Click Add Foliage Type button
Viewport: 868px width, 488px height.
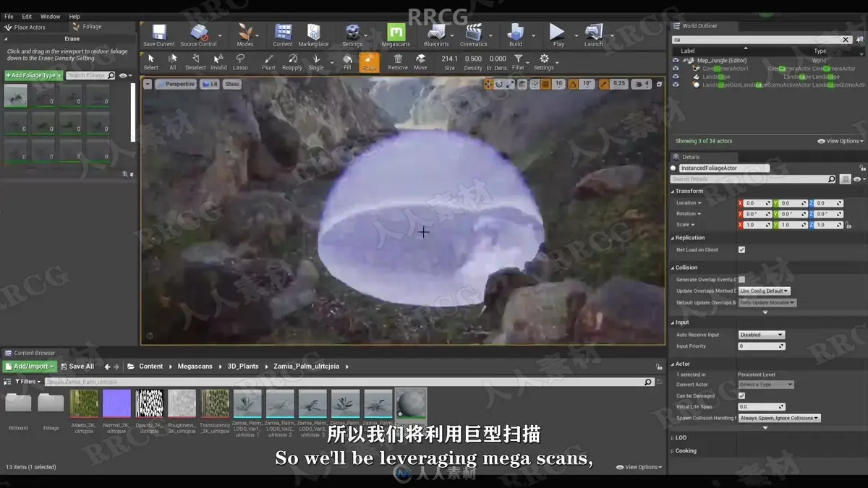[33, 75]
